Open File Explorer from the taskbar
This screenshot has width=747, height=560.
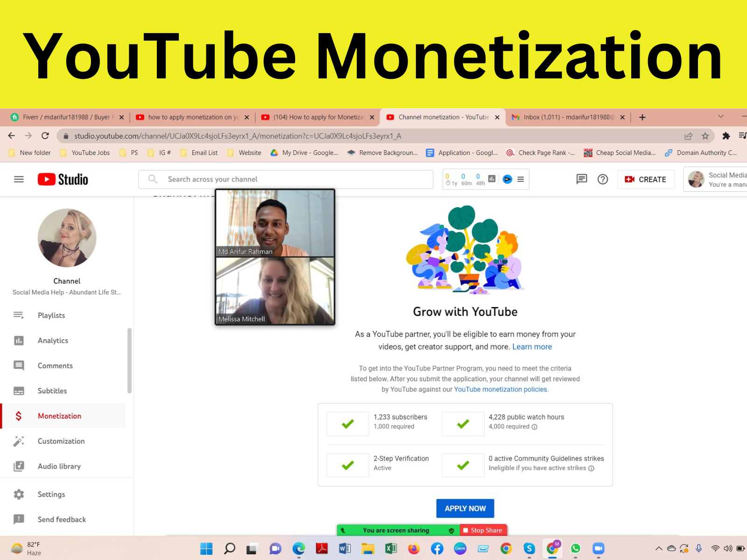coord(368,548)
